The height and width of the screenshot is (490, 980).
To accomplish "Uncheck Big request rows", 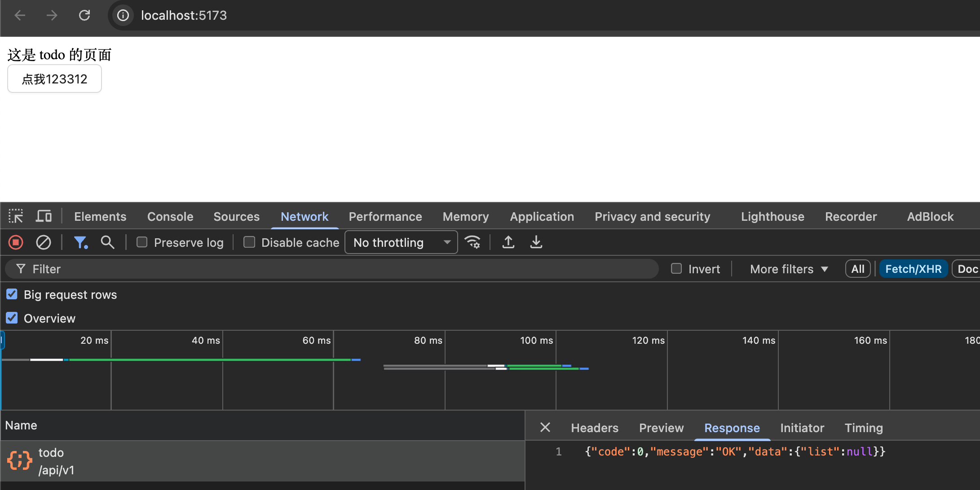I will 12,294.
